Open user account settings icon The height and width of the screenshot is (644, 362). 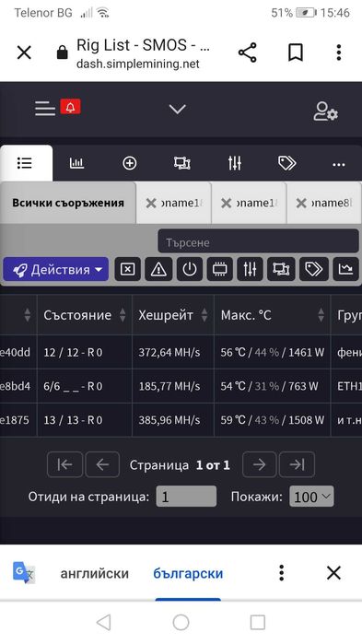coord(325,111)
